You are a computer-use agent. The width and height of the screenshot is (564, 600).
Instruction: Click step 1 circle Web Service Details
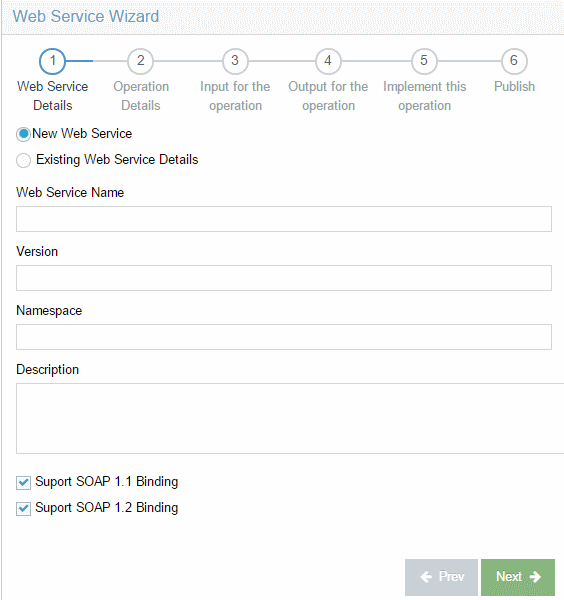tap(52, 61)
